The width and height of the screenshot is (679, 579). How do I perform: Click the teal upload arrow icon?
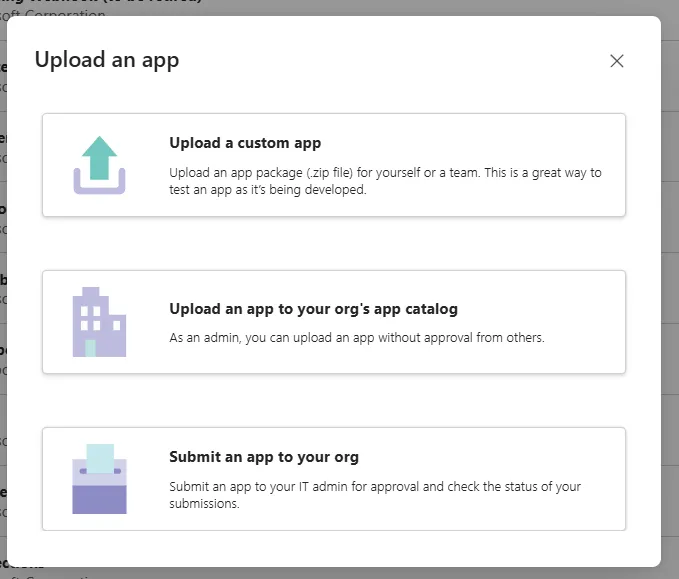coord(99,156)
